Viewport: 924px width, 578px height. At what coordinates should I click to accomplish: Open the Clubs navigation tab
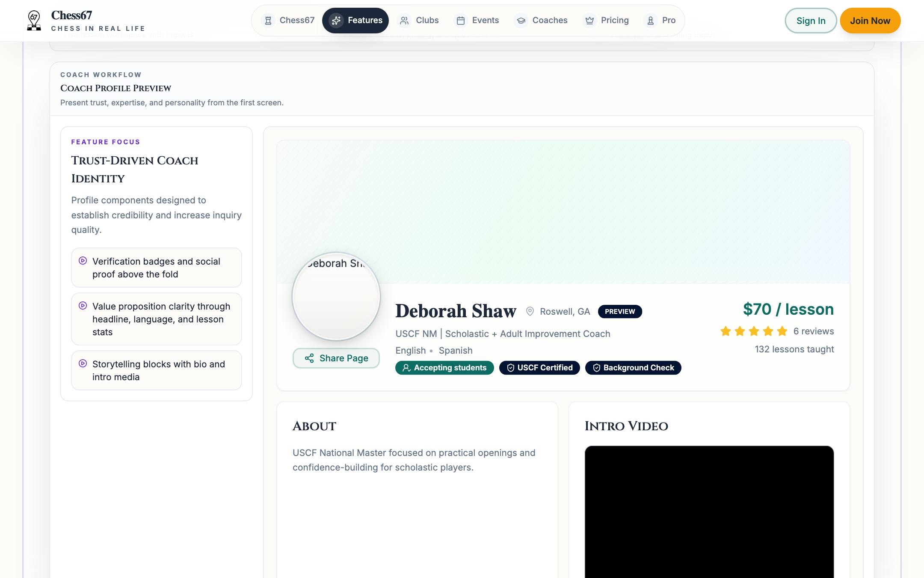click(419, 21)
